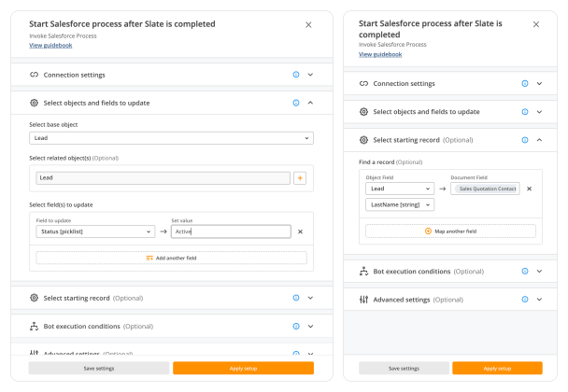Open Object Field Lead dropdown
Viewport: 568px width, 392px height.
click(x=400, y=189)
